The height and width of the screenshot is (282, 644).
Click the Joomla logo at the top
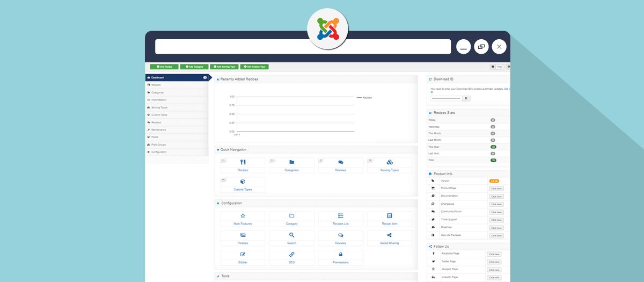tap(327, 29)
